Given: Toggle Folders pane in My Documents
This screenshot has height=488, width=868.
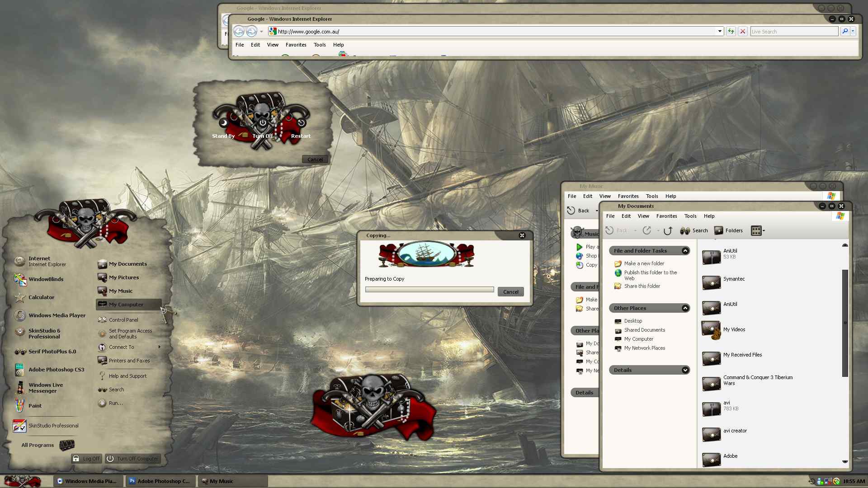Looking at the screenshot, I should (728, 230).
